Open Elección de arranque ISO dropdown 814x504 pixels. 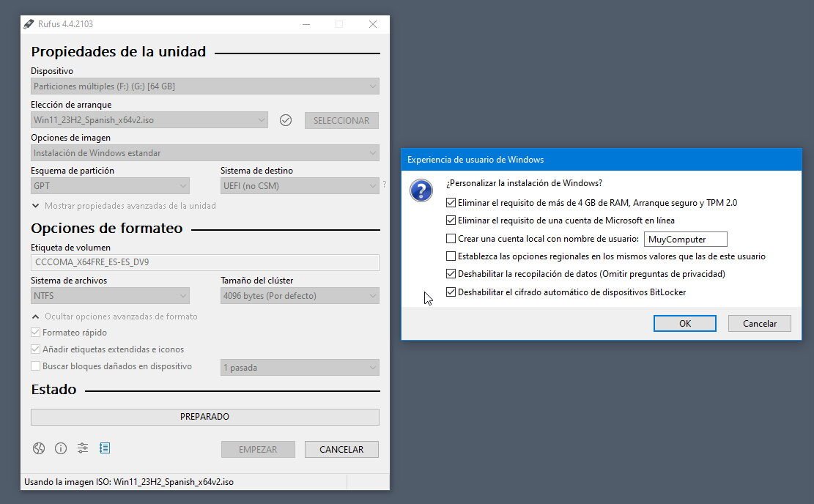pyautogui.click(x=149, y=120)
